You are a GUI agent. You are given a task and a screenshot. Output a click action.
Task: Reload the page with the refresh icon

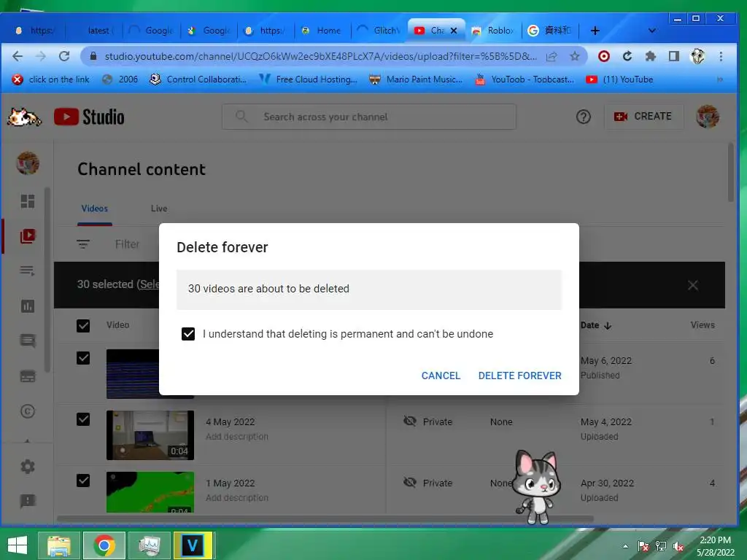(64, 56)
